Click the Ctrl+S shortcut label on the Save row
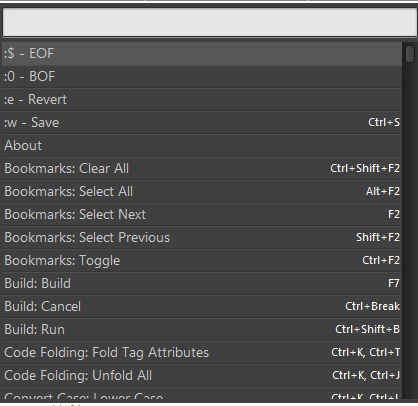The width and height of the screenshot is (418, 406). click(x=384, y=122)
